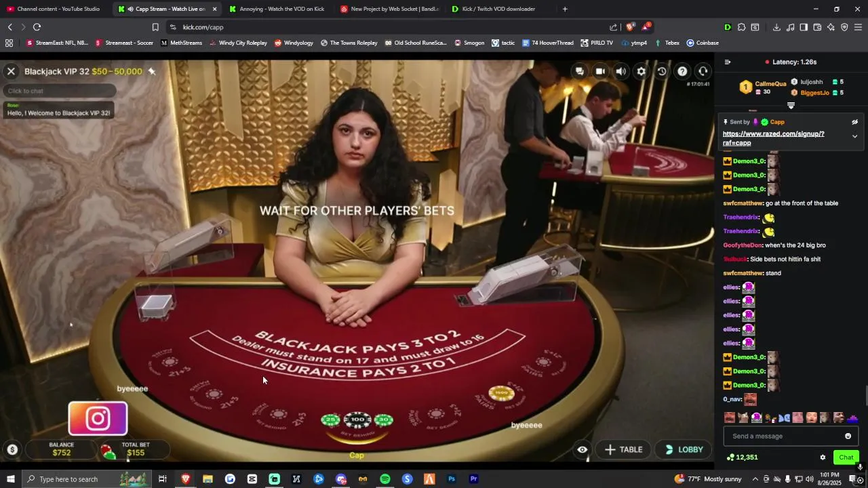Go back in browser history
868x488 pixels.
(10, 27)
